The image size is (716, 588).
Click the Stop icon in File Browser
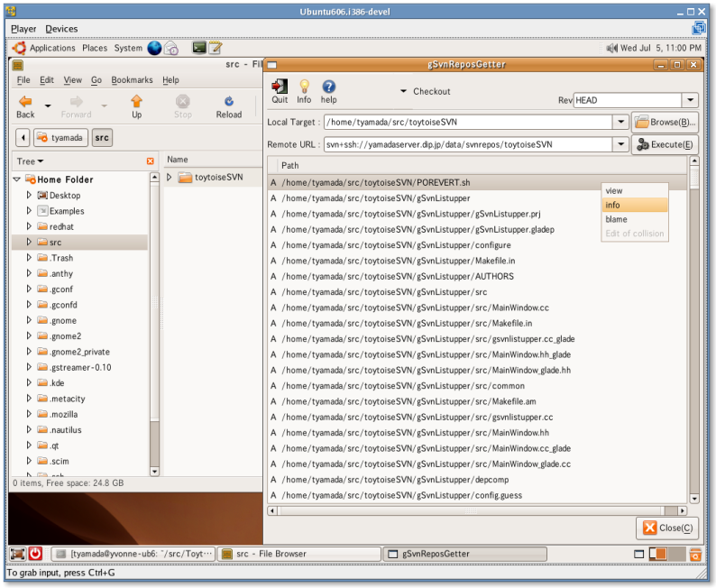(183, 101)
